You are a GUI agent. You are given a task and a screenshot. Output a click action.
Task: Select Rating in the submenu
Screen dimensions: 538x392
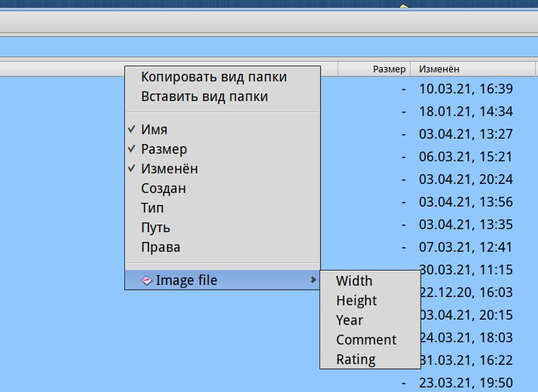370,359
